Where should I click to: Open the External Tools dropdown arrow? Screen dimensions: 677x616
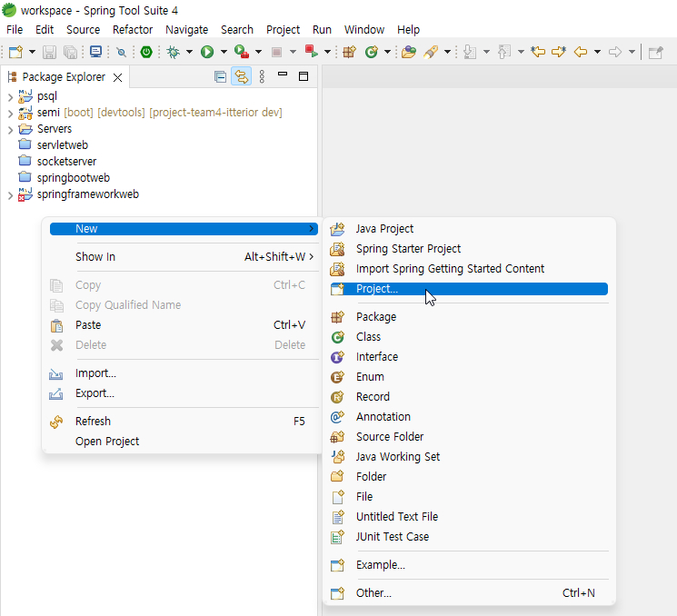click(x=258, y=52)
